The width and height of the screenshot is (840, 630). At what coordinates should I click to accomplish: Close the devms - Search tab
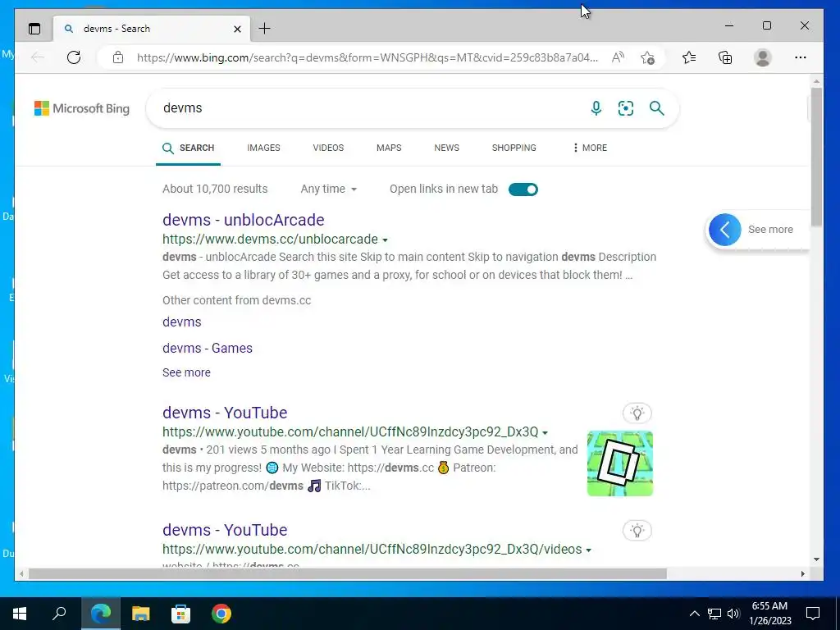pyautogui.click(x=237, y=29)
